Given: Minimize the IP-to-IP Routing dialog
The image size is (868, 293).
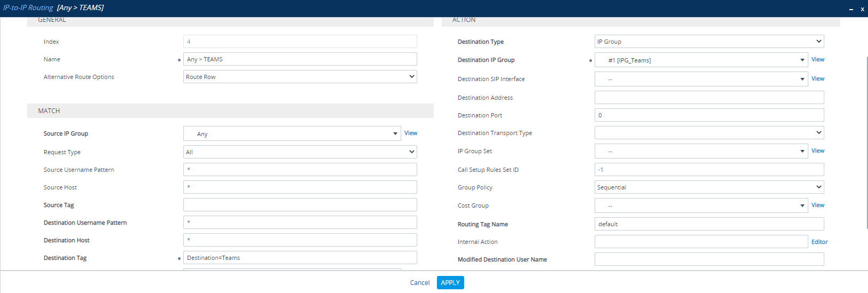Looking at the screenshot, I should point(850,9).
